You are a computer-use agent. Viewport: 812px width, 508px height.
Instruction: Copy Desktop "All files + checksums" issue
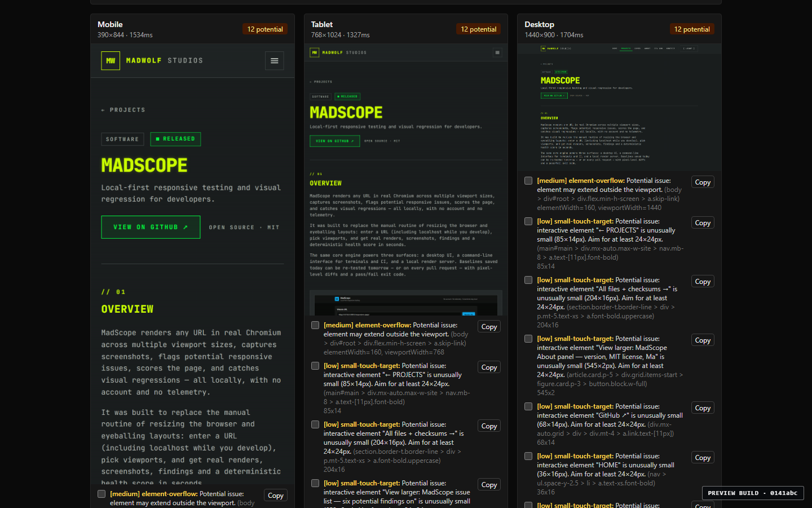(703, 282)
